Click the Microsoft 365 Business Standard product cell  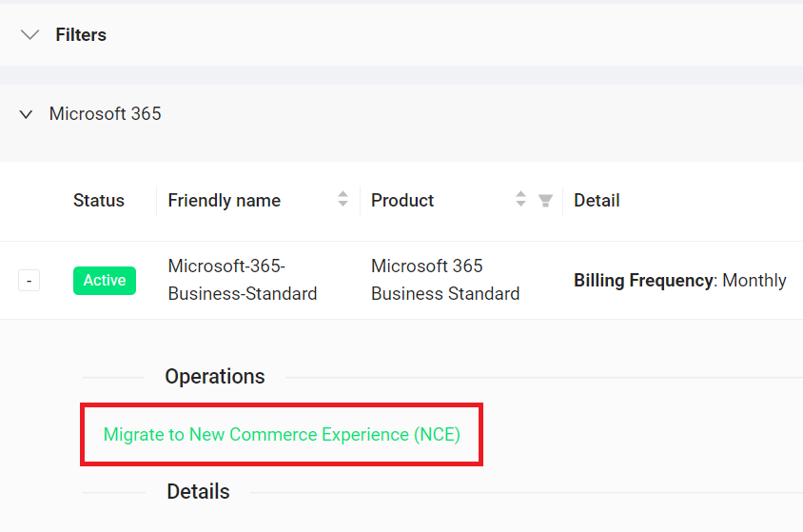(445, 280)
